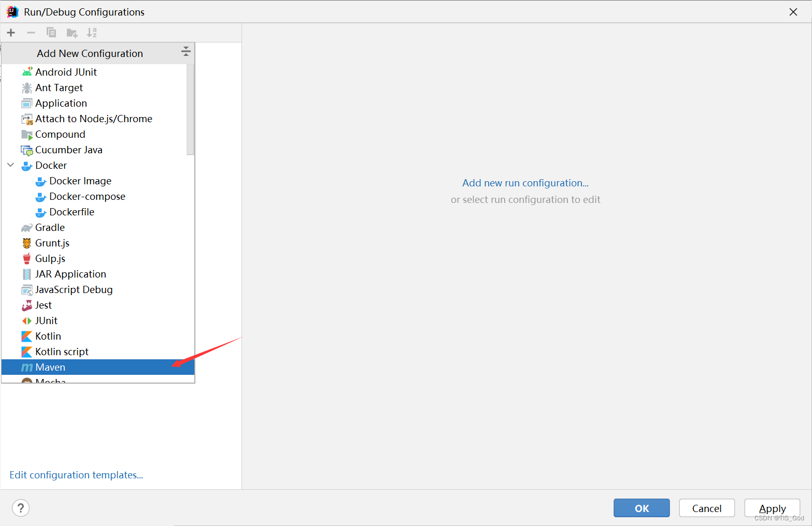Select Application configuration type
812x526 pixels.
point(98,103)
